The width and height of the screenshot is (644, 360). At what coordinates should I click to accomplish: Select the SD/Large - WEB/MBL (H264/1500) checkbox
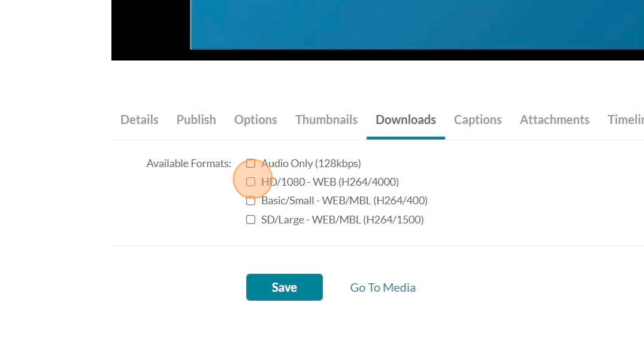pos(250,220)
